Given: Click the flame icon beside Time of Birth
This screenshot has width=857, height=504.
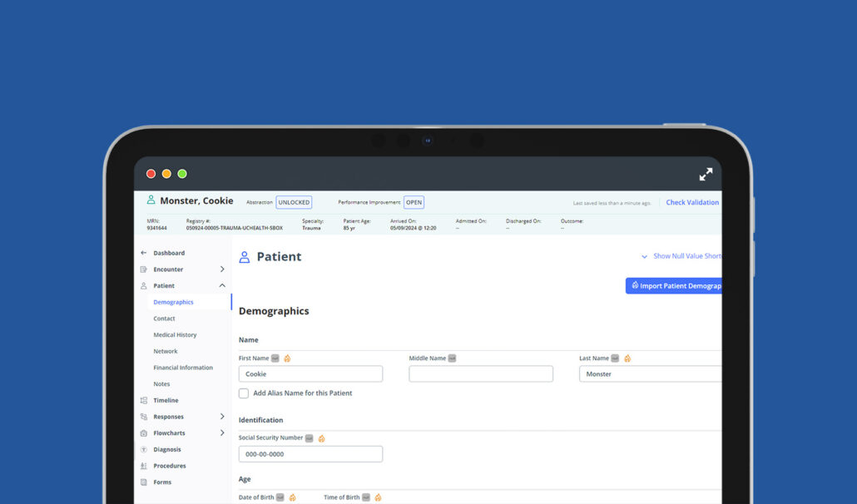Looking at the screenshot, I should click(379, 497).
